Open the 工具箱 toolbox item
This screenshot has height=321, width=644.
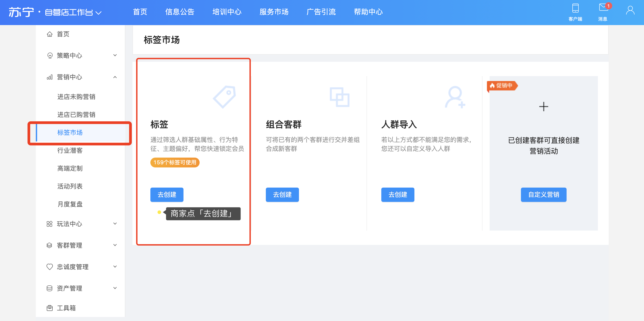[66, 308]
